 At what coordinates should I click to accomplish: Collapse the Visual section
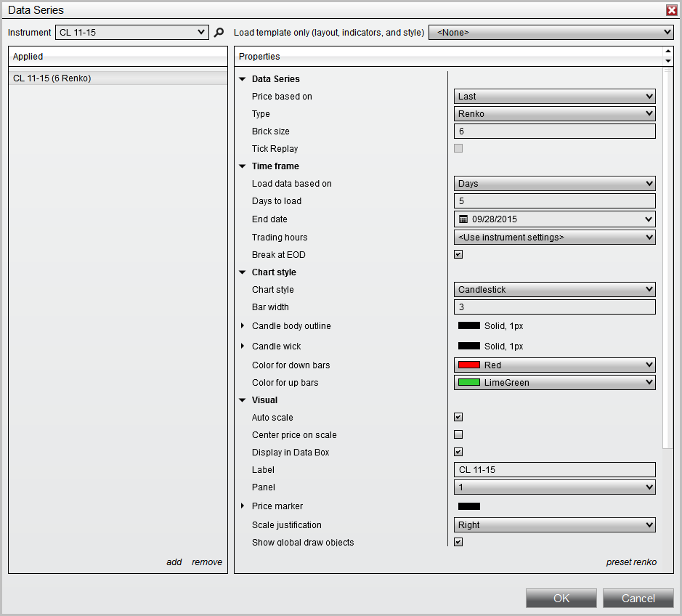(x=243, y=400)
